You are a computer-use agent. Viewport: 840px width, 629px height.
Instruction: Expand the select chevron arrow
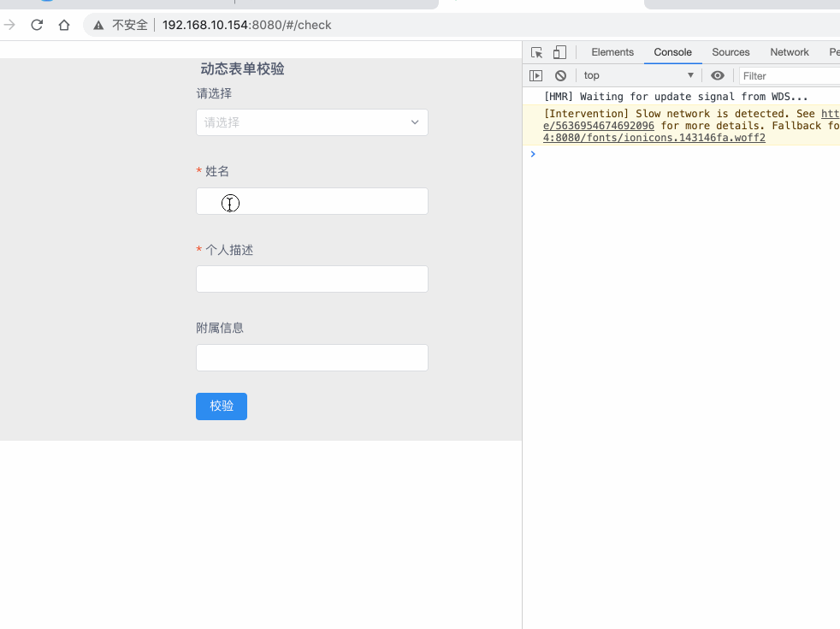click(415, 122)
